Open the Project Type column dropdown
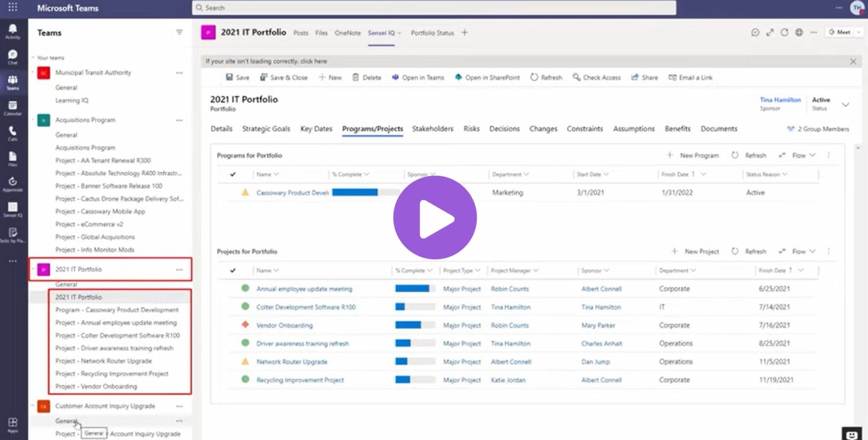Image resolution: width=868 pixels, height=440 pixels. [x=478, y=270]
